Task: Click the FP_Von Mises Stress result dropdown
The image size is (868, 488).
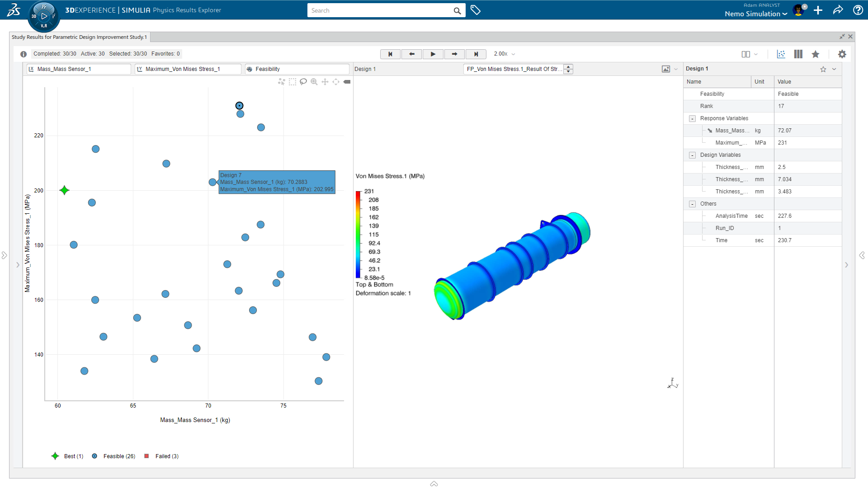Action: pos(569,69)
